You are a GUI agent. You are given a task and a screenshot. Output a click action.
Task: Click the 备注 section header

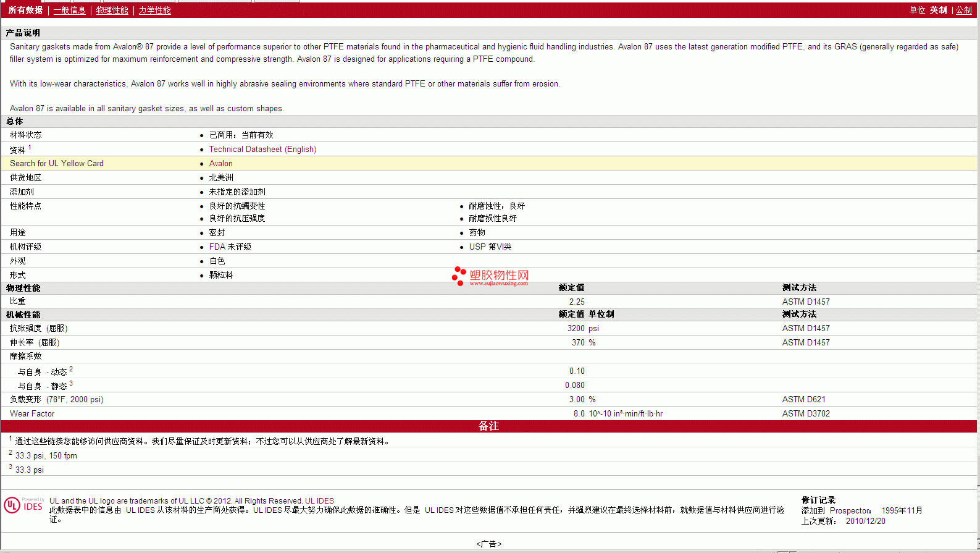488,426
